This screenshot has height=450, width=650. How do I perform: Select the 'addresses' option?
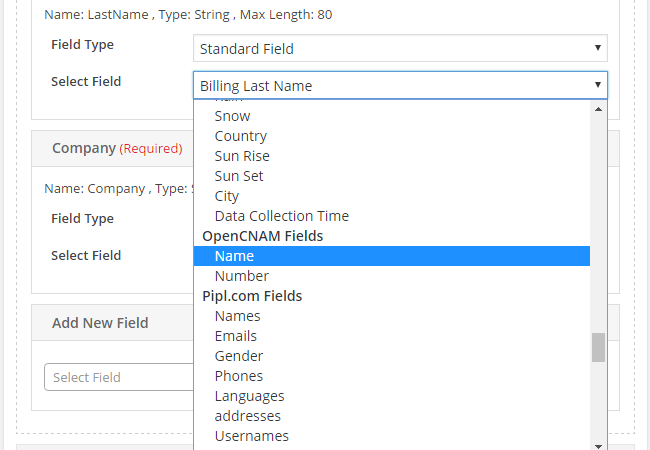[x=248, y=416]
